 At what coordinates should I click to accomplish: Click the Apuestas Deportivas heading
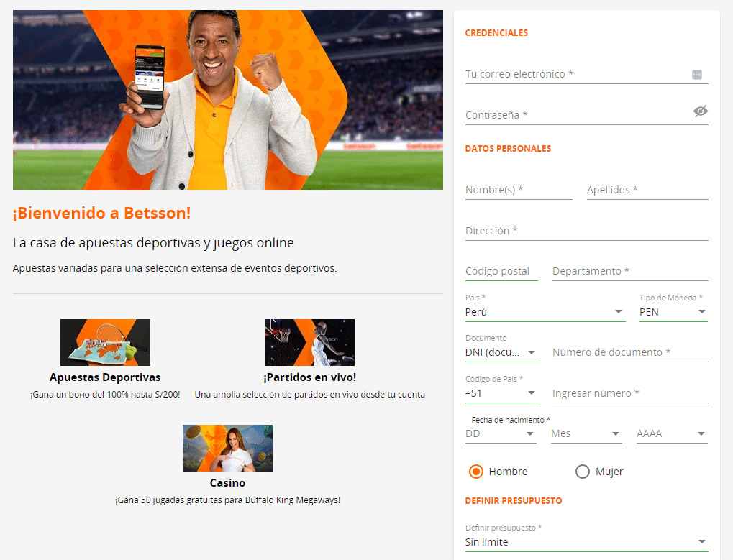(105, 377)
